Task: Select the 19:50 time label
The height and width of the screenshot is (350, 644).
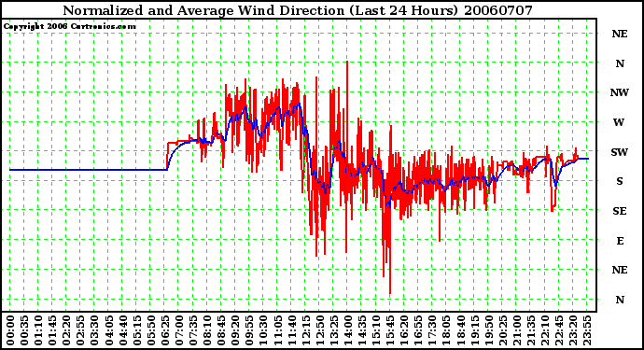Action: (x=488, y=330)
